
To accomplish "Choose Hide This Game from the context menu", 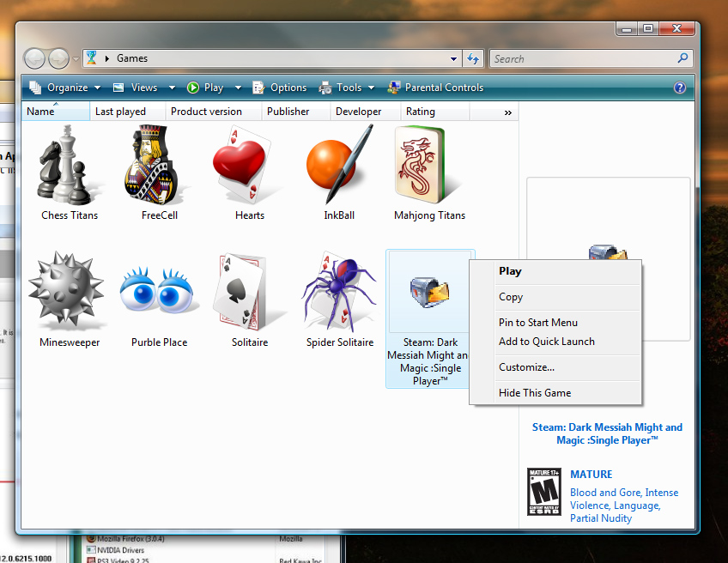I will click(534, 392).
